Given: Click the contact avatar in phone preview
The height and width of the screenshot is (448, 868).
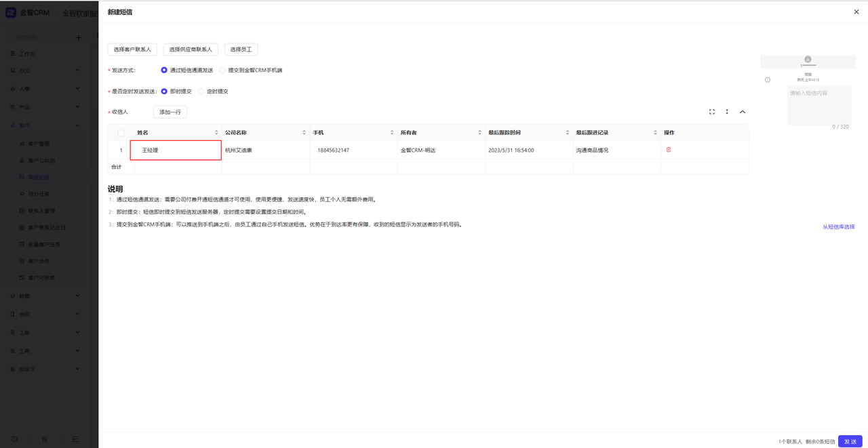Looking at the screenshot, I should point(808,60).
